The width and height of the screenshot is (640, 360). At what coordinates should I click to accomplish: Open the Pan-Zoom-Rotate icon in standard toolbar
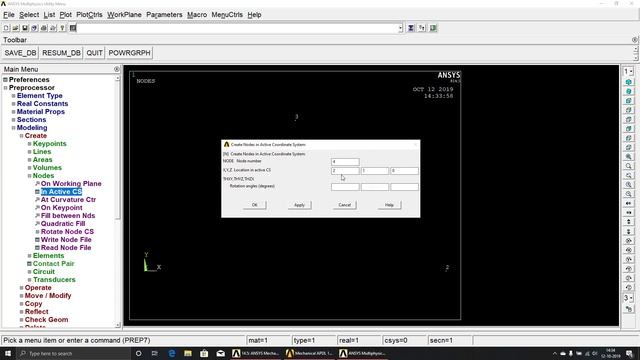click(34, 28)
